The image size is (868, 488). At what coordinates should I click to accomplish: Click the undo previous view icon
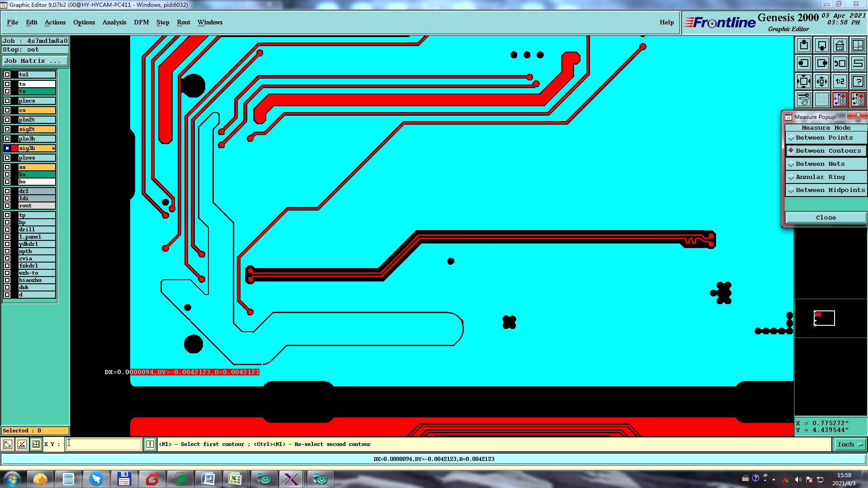click(x=840, y=63)
